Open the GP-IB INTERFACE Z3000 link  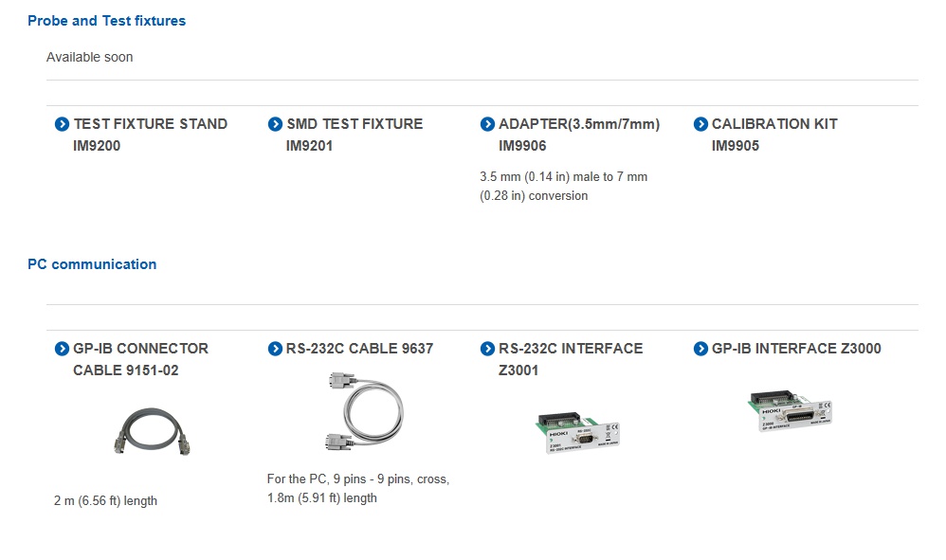pos(796,349)
